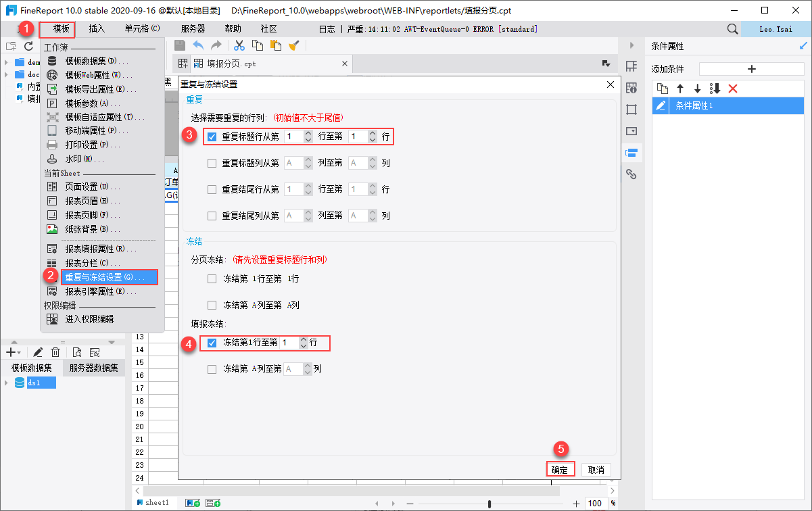Viewport: 812px width, 511px height.
Task: Select the condition attributes icon in right sidebar
Action: pos(631,153)
